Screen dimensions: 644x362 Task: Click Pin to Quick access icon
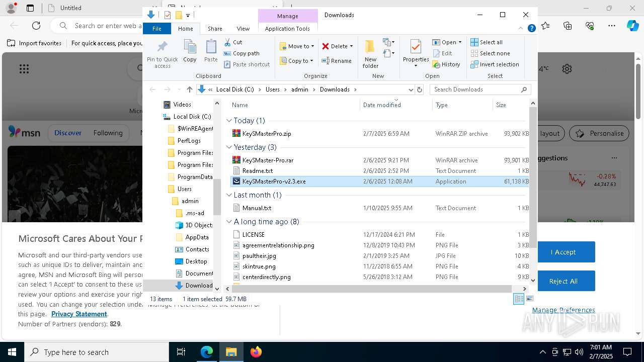pos(162,54)
